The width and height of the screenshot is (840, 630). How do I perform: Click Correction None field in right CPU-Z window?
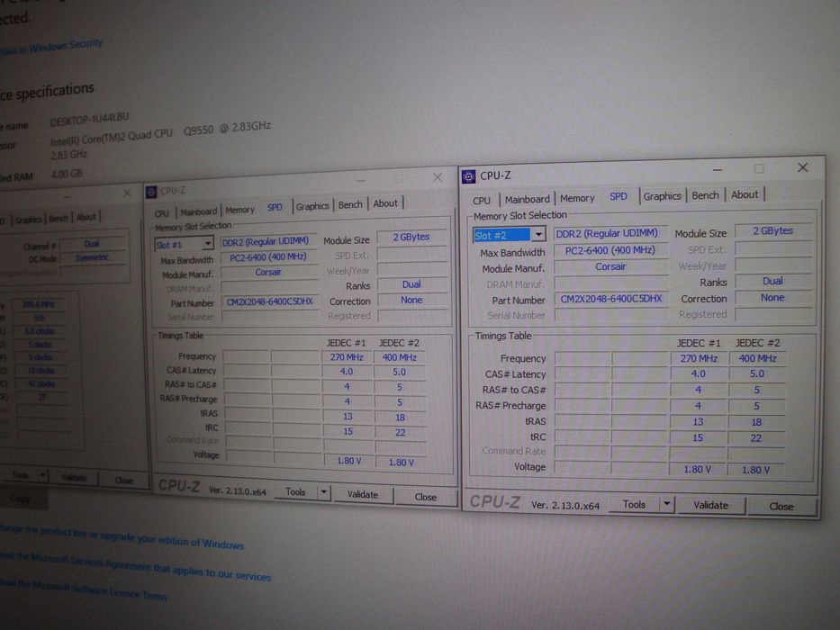(772, 298)
